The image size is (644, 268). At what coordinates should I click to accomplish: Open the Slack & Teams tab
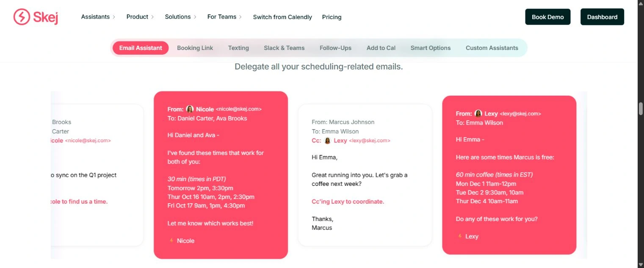click(x=284, y=48)
